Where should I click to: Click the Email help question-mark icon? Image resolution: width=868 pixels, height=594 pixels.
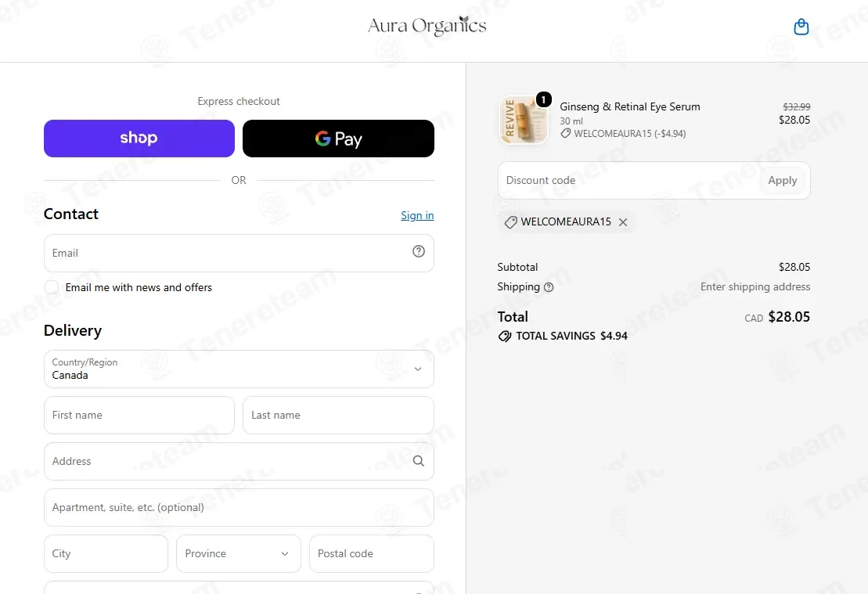click(x=419, y=251)
